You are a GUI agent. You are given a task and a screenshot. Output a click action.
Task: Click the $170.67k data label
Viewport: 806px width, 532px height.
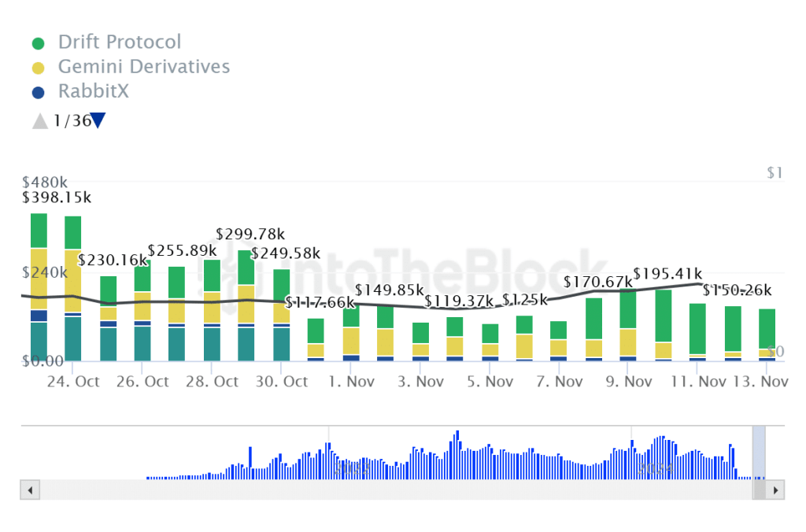[598, 283]
